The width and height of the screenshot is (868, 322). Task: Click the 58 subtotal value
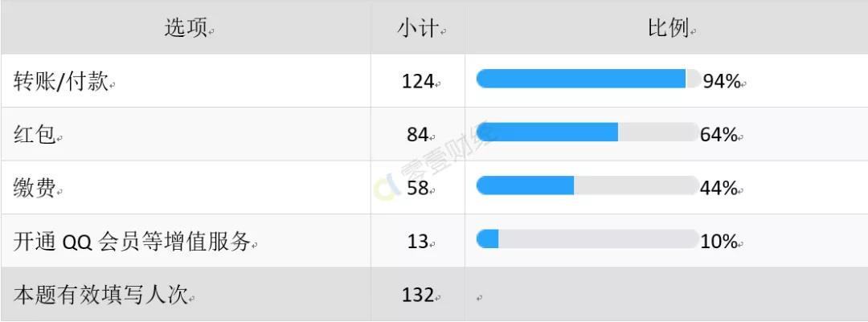418,188
